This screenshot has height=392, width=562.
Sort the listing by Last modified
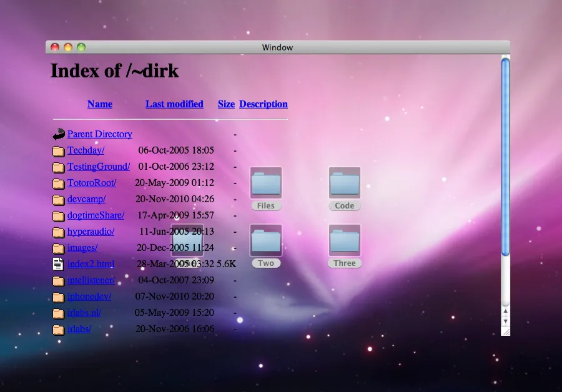point(174,104)
